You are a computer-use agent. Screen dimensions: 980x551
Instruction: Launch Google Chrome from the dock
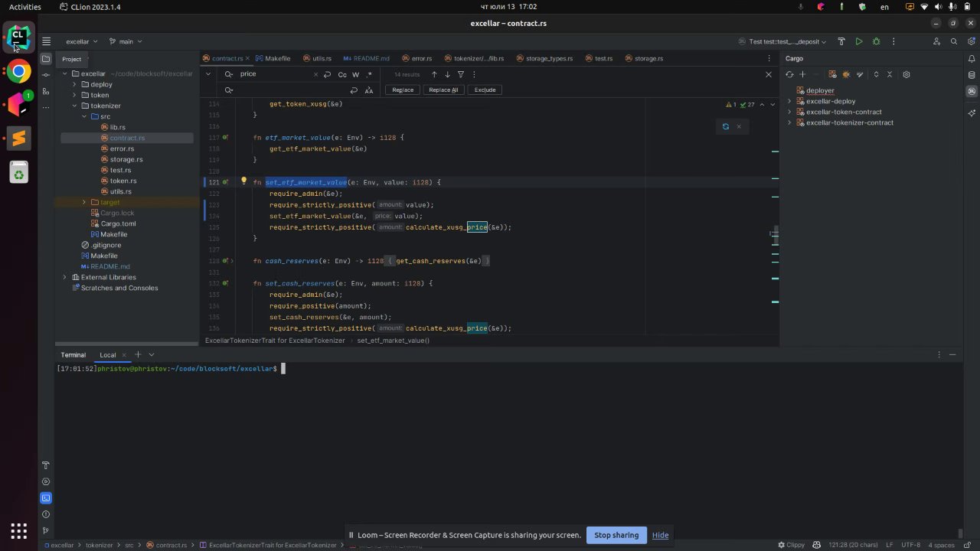[18, 72]
